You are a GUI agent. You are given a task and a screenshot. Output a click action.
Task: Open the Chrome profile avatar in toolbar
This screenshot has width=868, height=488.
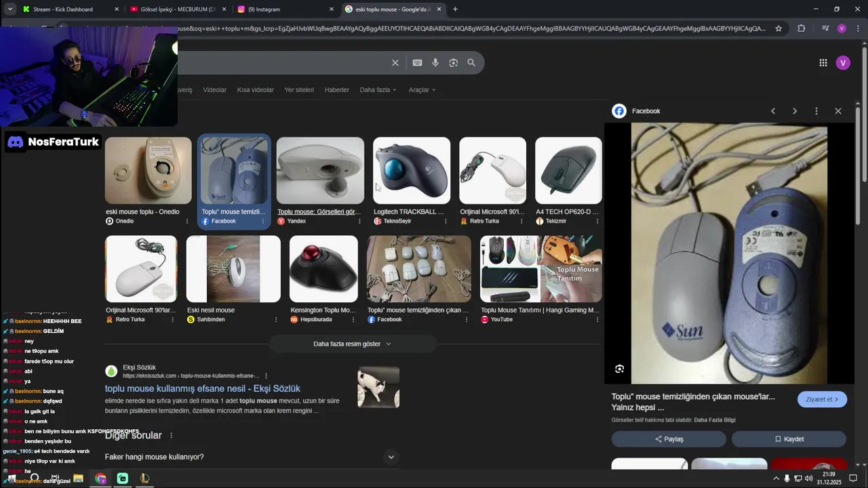[842, 28]
